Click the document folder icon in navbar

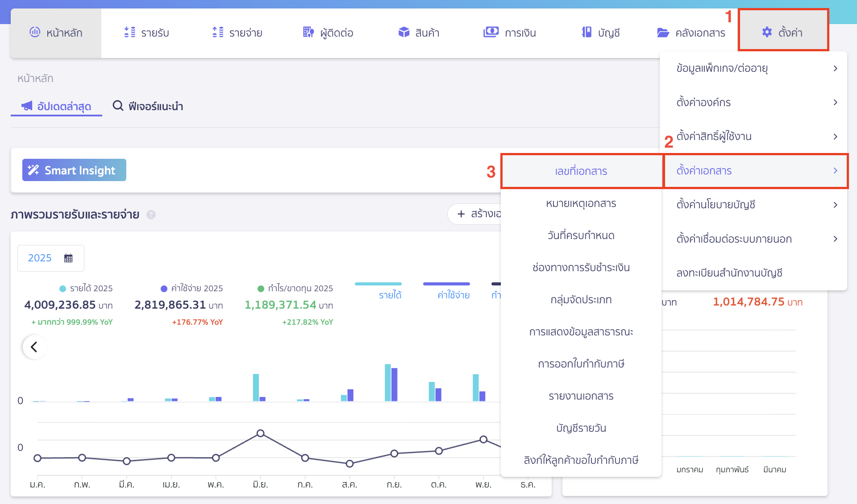(x=663, y=33)
